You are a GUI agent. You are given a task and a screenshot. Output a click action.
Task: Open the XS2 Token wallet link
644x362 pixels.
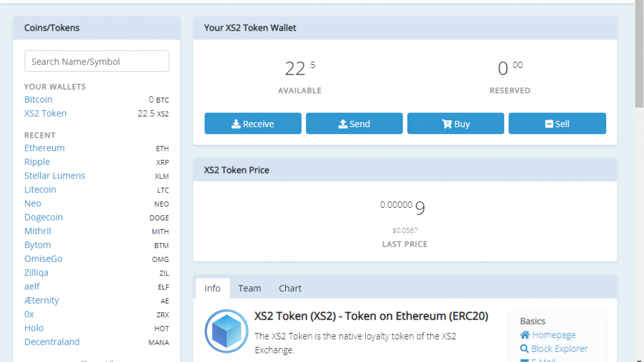click(x=45, y=114)
